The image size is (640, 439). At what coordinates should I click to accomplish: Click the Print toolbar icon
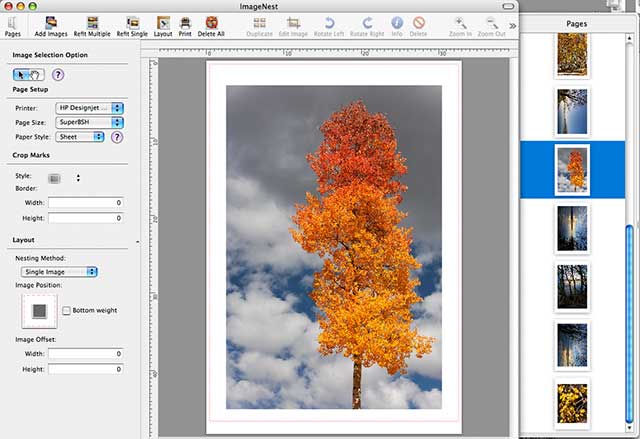pos(185,26)
